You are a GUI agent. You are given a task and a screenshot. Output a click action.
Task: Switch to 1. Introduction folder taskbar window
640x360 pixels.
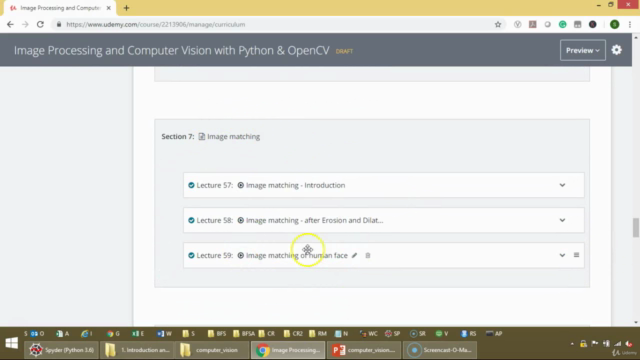click(138, 350)
